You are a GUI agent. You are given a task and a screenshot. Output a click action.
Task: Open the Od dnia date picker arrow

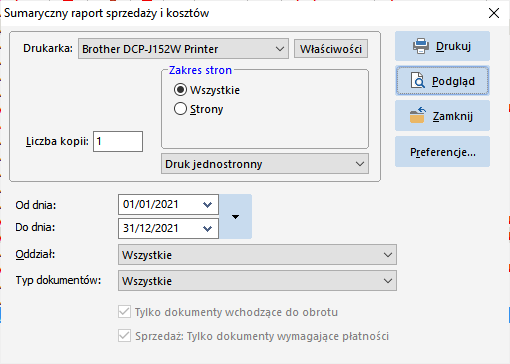[207, 205]
